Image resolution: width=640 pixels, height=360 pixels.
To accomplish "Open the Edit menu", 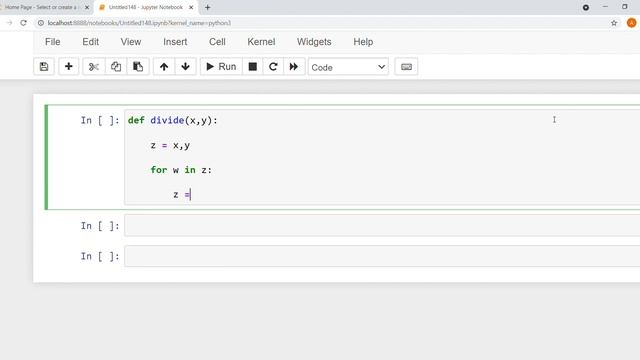I will coord(91,42).
